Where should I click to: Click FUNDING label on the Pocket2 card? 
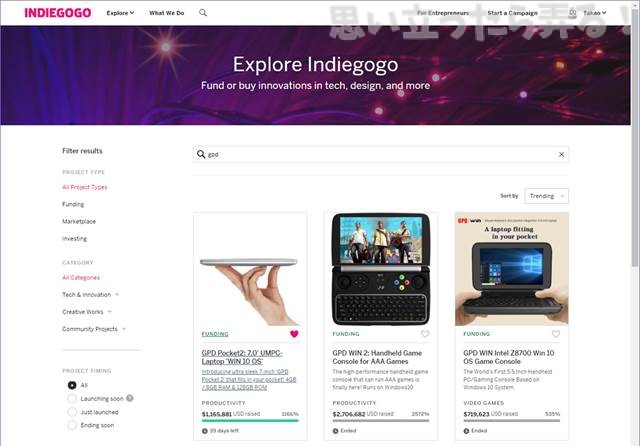pyautogui.click(x=215, y=334)
